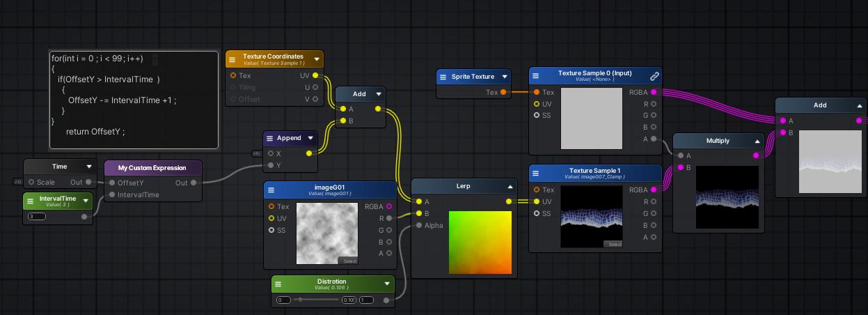Click the Texture Coordinates node menu icon
868x315 pixels.
tap(232, 60)
